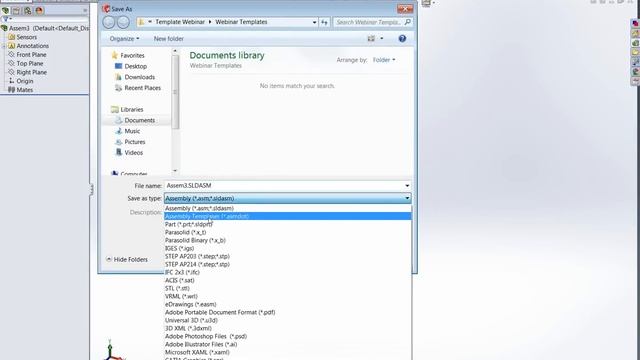640x360 pixels.
Task: Click the search magnifier icon
Action: pos(407,22)
